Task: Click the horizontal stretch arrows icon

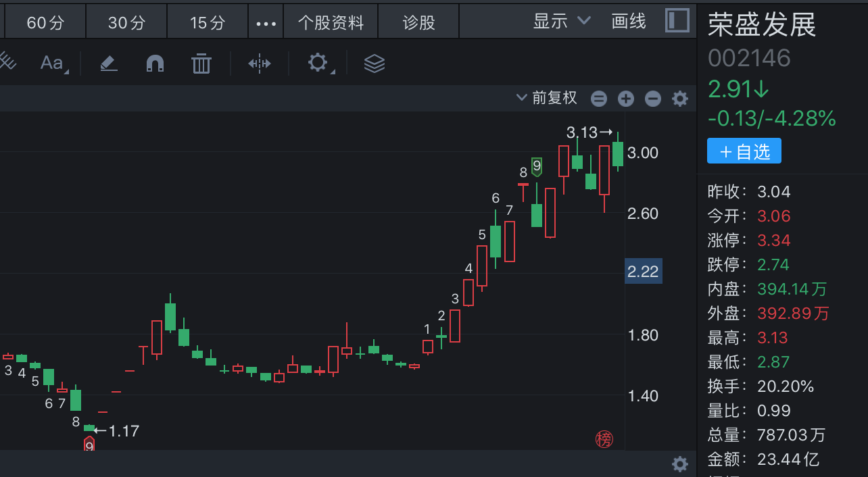Action: (260, 64)
